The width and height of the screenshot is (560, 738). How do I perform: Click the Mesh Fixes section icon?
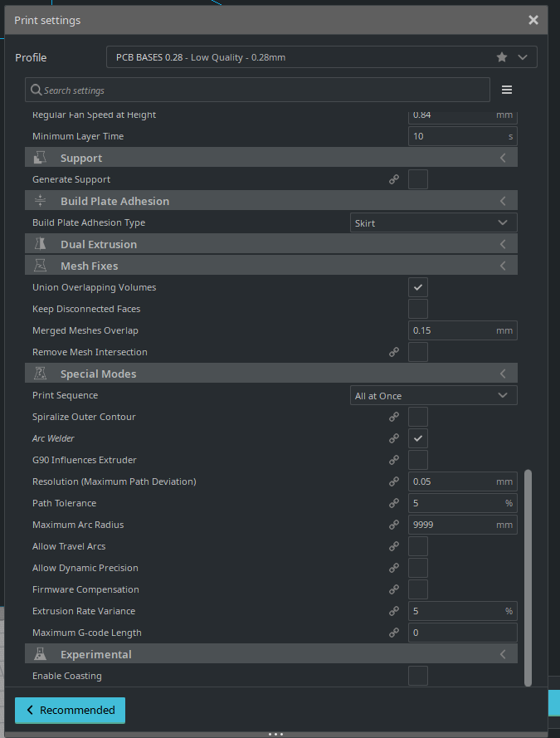click(40, 266)
